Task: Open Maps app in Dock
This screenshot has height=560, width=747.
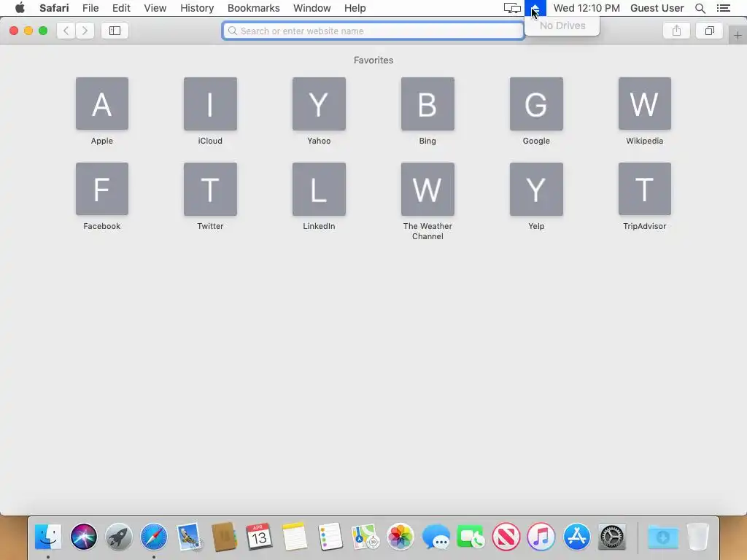Action: (365, 537)
